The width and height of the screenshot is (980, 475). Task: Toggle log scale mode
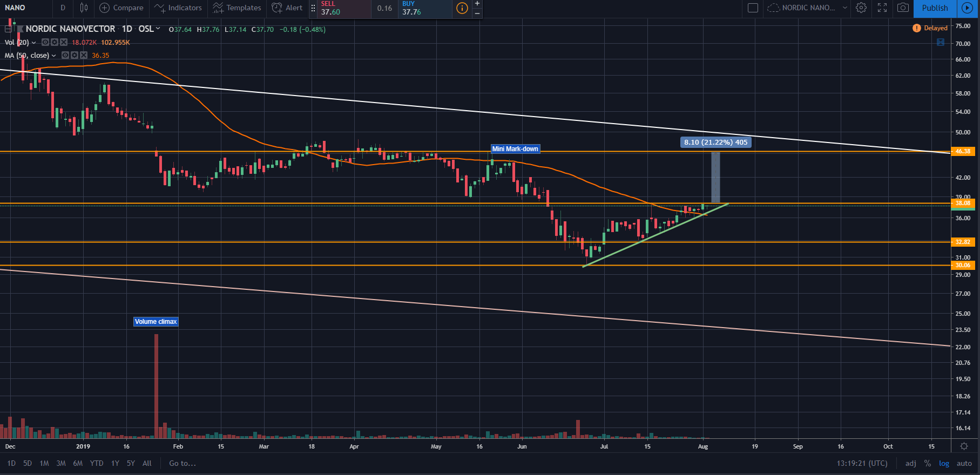pos(944,463)
